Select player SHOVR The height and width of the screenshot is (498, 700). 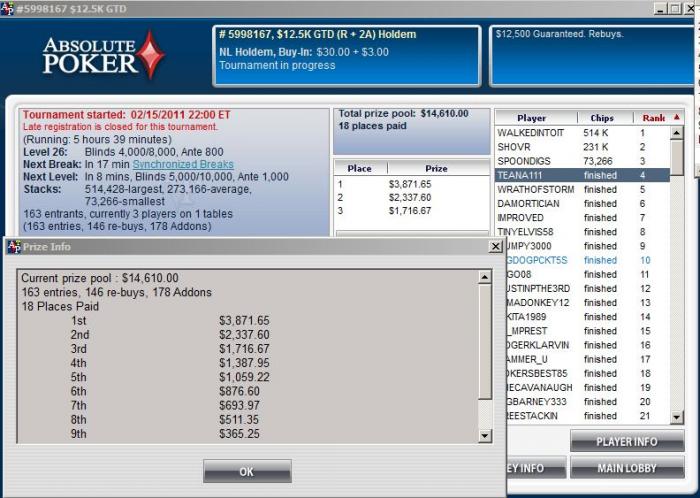click(582, 147)
